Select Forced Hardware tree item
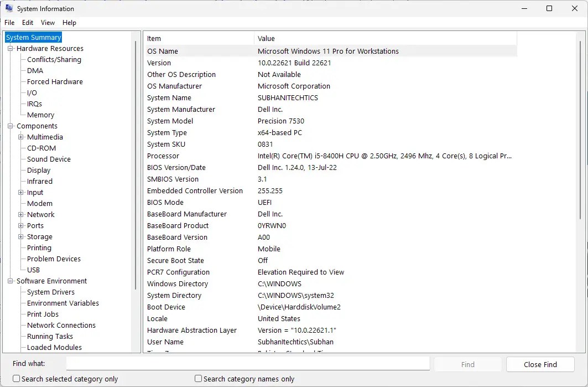The width and height of the screenshot is (588, 387). (55, 81)
